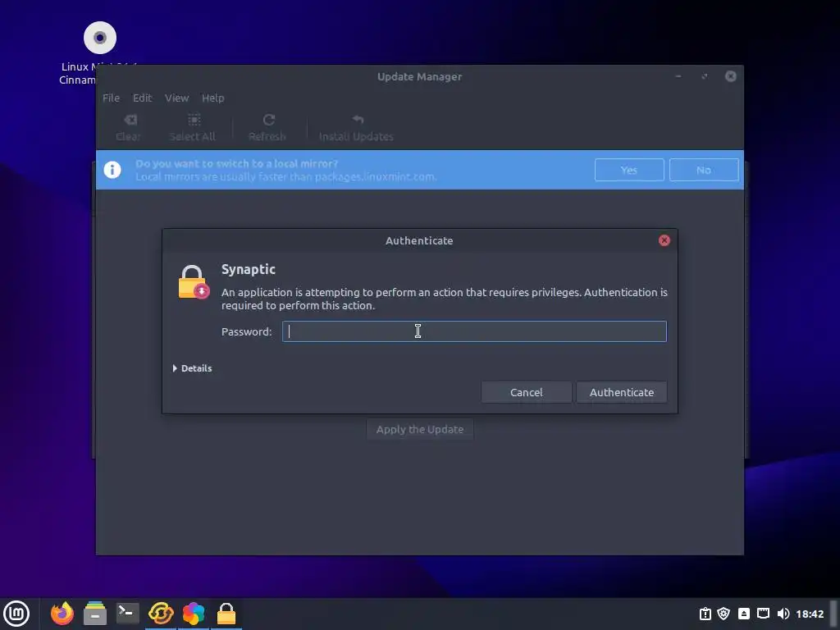Click the shield update tray icon
This screenshot has width=840, height=630.
[x=724, y=614]
